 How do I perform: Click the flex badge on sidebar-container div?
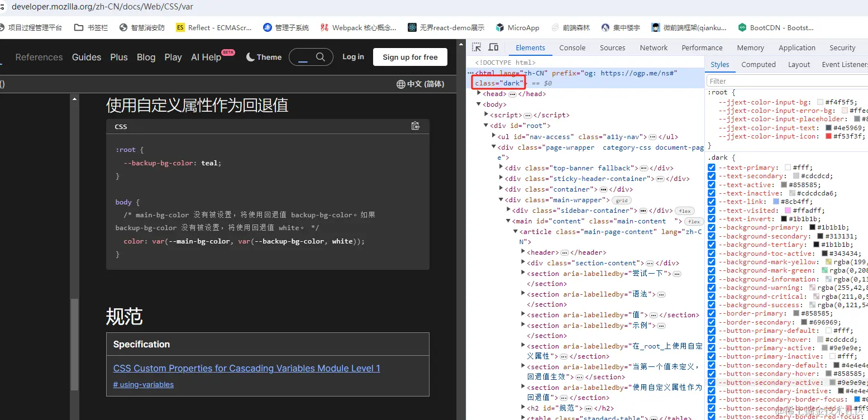pos(685,211)
